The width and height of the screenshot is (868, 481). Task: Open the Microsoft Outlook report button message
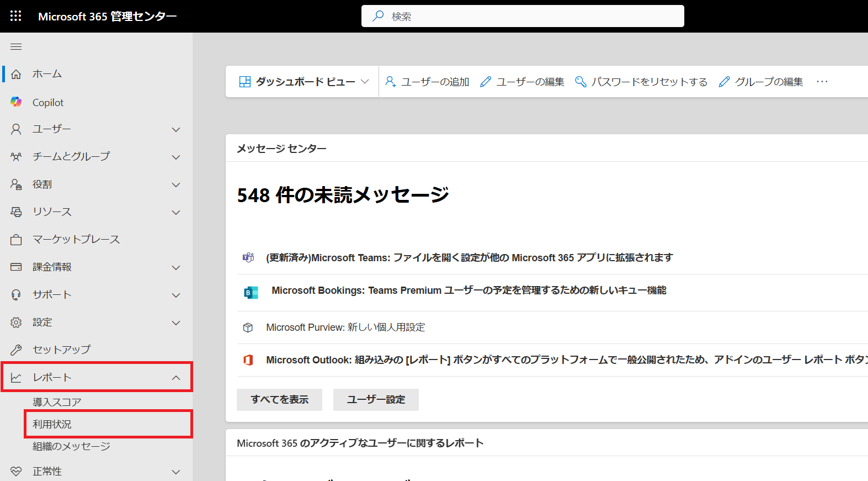[567, 360]
